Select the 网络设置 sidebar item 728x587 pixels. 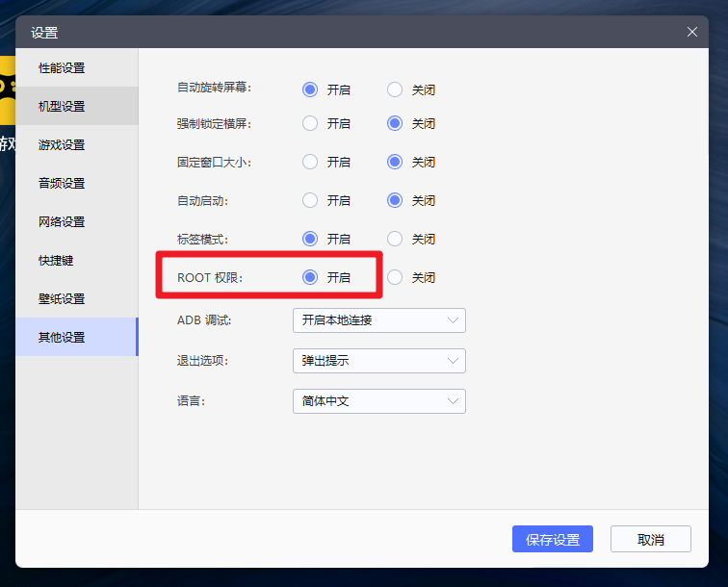[62, 221]
